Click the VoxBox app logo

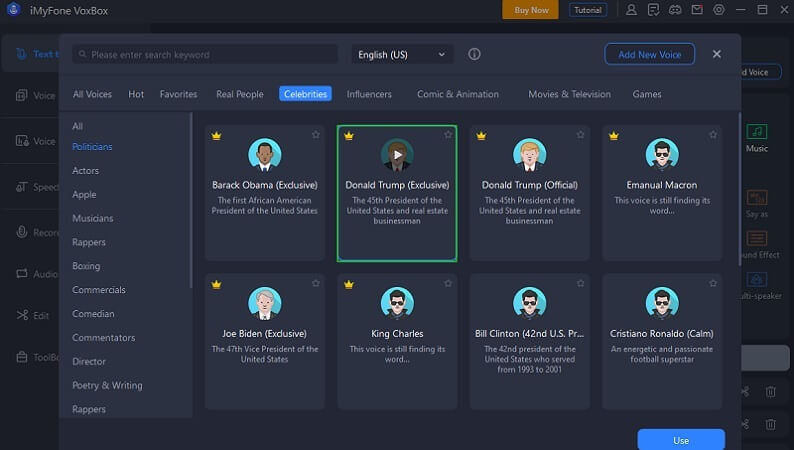coord(14,9)
